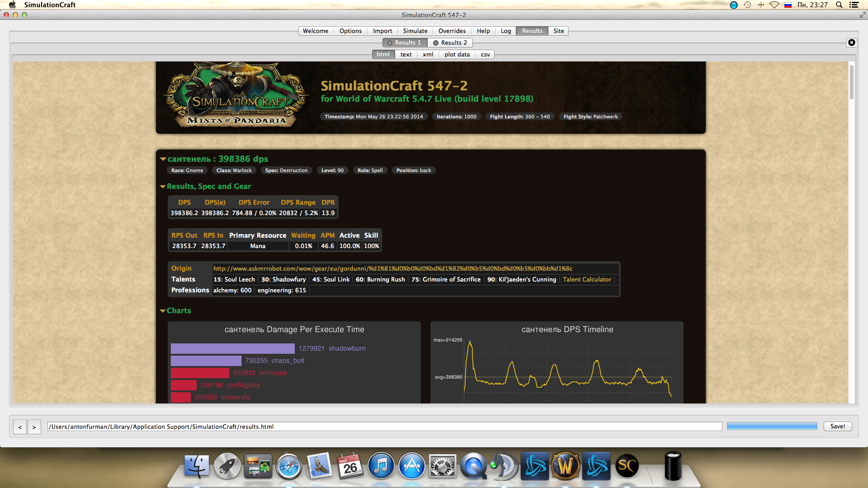Screen dimensions: 868x488
Task: Open Russian flag input source menu
Action: click(x=788, y=5)
